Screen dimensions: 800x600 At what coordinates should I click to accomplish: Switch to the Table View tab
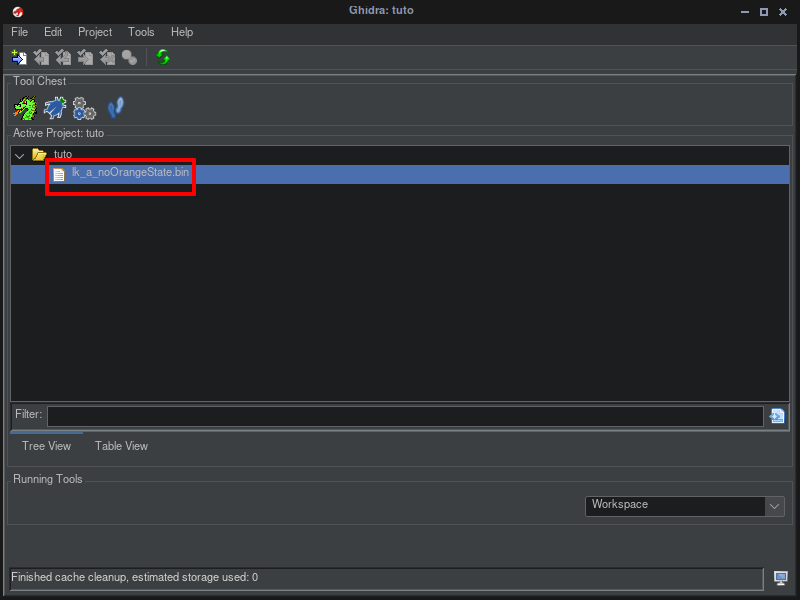coord(121,446)
